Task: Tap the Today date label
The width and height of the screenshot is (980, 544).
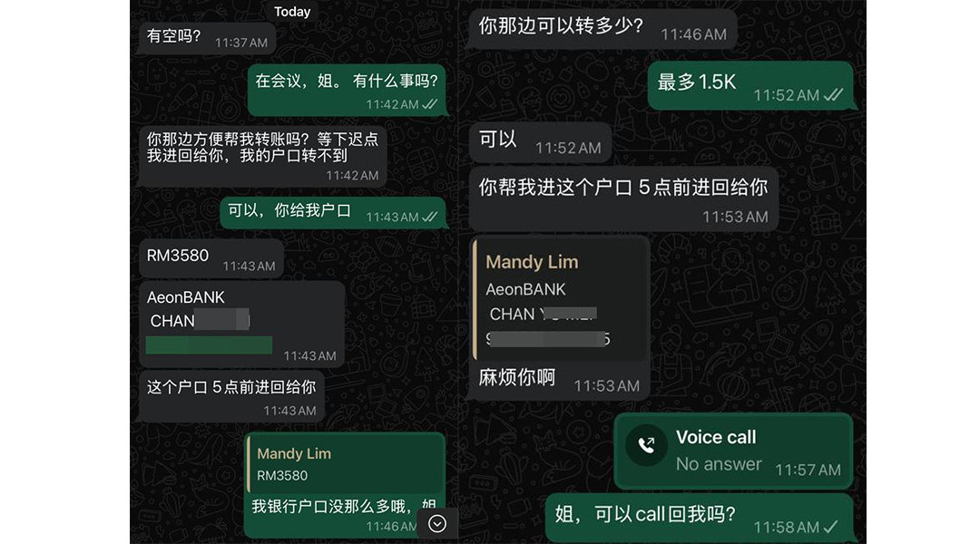Action: (x=292, y=12)
